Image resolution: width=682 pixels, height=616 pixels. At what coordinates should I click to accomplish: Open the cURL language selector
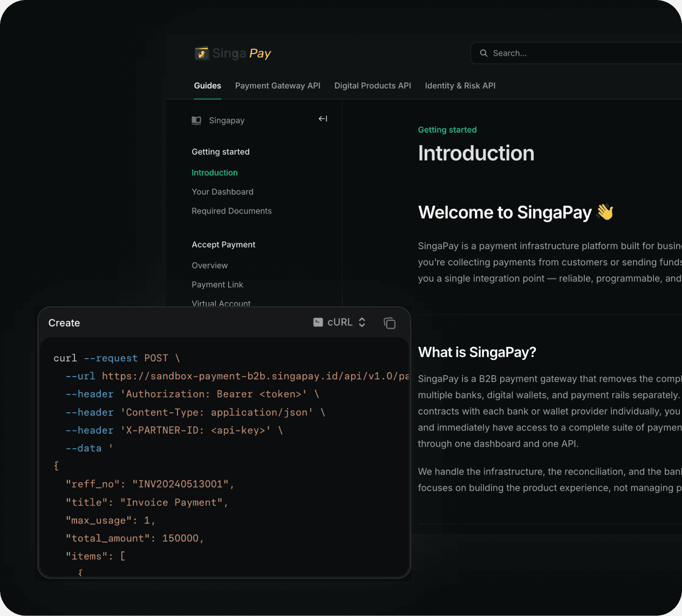(340, 322)
